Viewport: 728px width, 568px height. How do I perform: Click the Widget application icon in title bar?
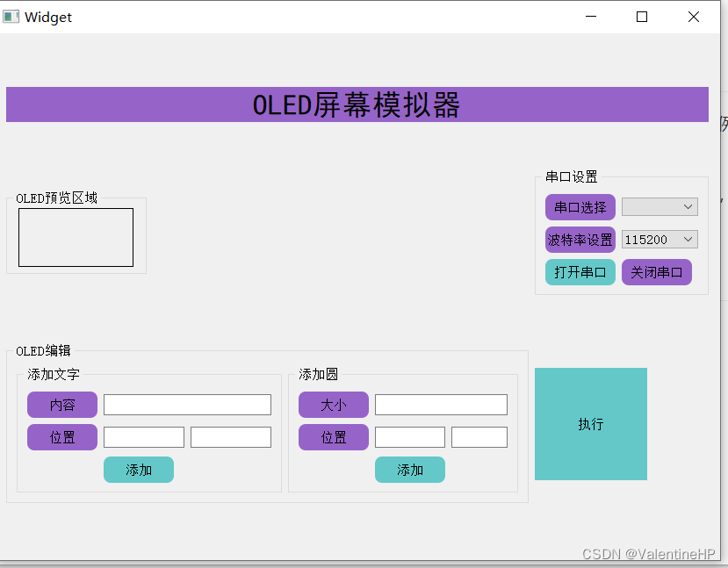tap(11, 16)
